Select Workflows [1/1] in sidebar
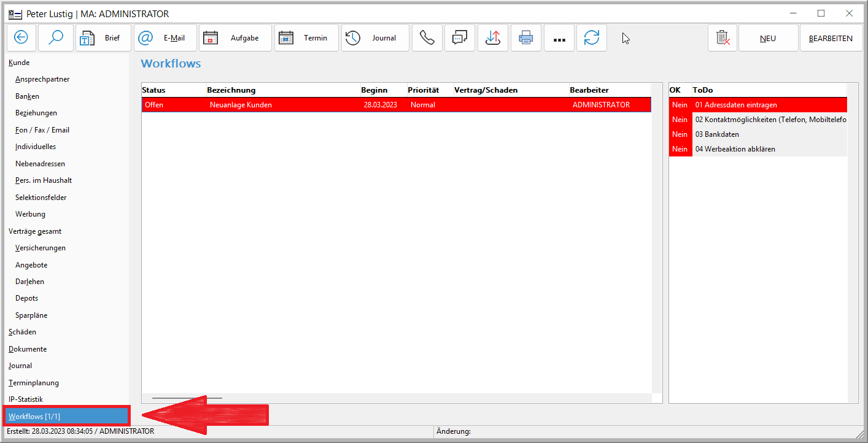Viewport: 868px width, 443px height. click(x=34, y=417)
